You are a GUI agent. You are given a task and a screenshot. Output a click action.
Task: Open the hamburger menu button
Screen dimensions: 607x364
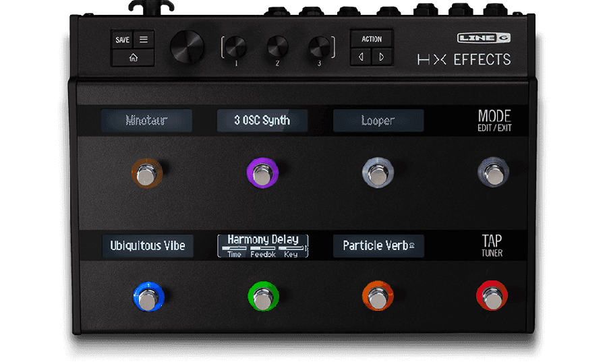click(144, 40)
